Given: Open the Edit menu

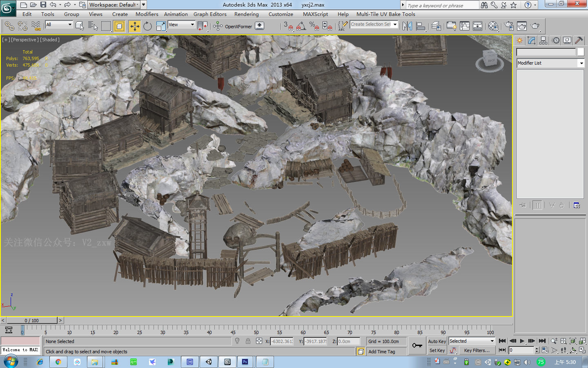Looking at the screenshot, I should 27,14.
